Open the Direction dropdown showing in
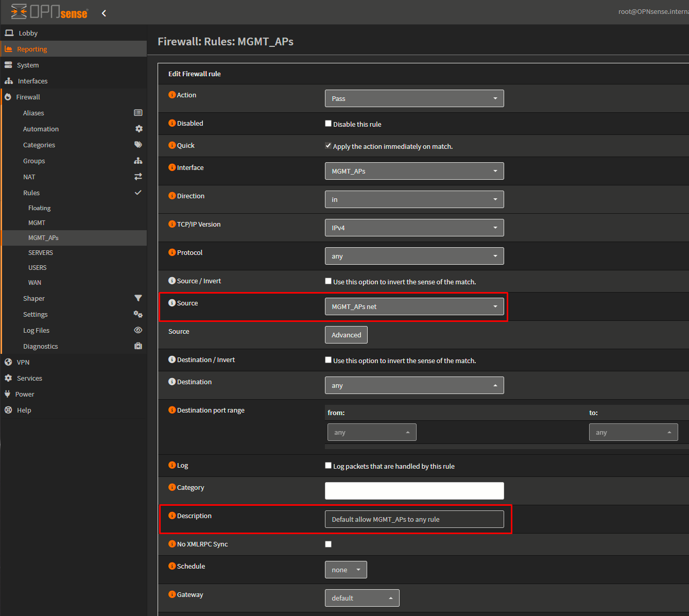 pos(414,199)
